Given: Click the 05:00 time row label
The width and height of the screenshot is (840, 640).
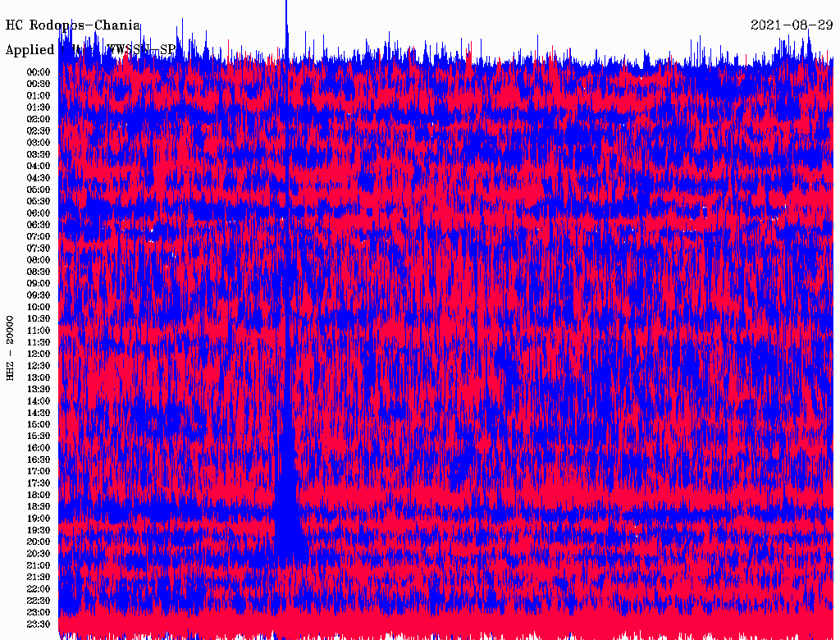Looking at the screenshot, I should coord(39,190).
